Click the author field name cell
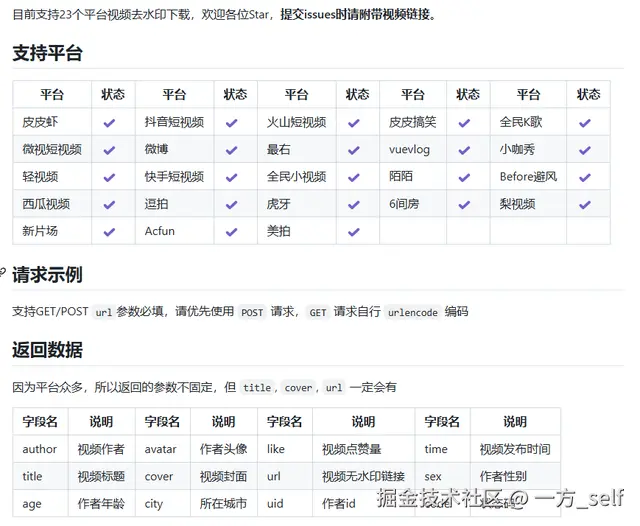The width and height of the screenshot is (640, 526). point(40,449)
